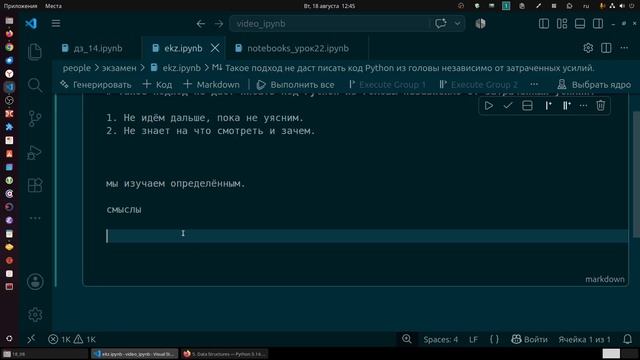Screen dimensions: 640x360
Task: Change indentation Spaces: 4
Action: click(440, 339)
